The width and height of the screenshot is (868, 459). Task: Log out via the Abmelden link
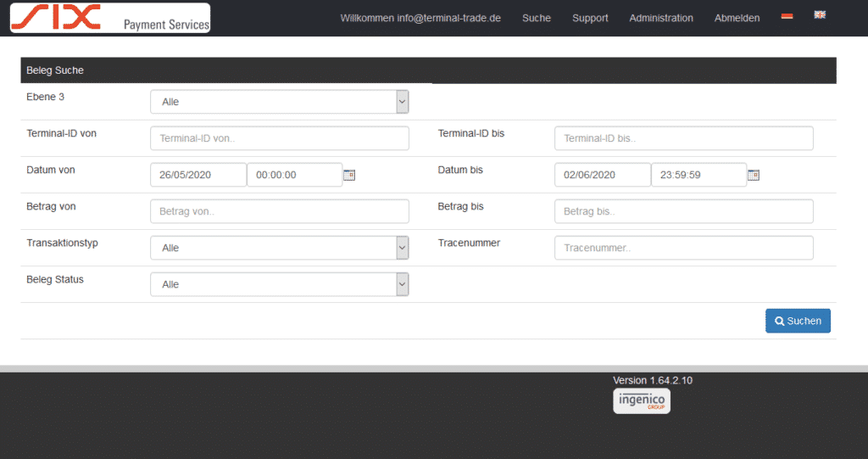coord(737,18)
